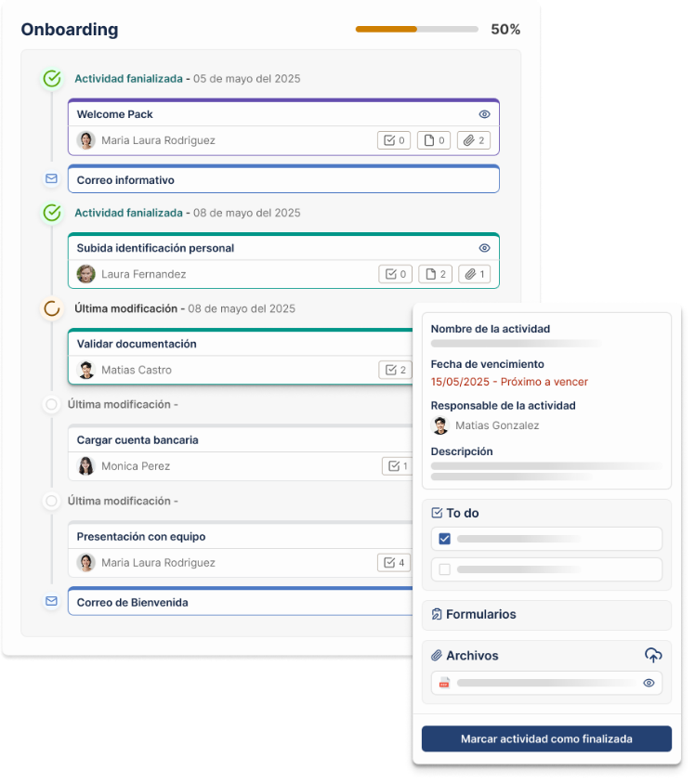Click Marcar actividad como finalizada button
Image resolution: width=695 pixels, height=784 pixels.
point(546,738)
